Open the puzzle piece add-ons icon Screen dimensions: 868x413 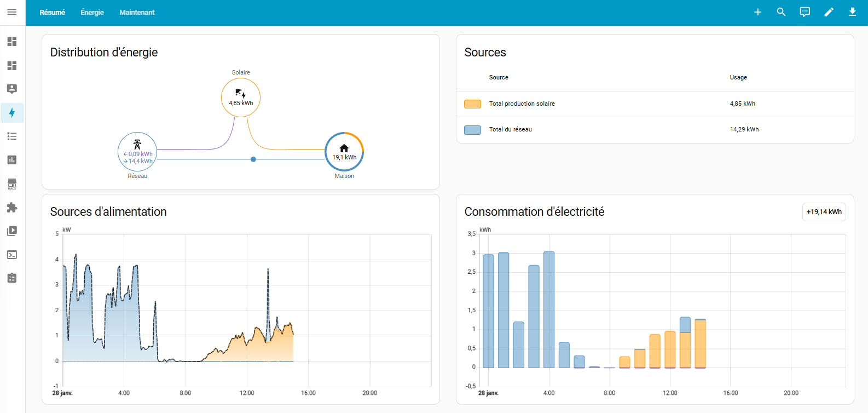pos(12,208)
